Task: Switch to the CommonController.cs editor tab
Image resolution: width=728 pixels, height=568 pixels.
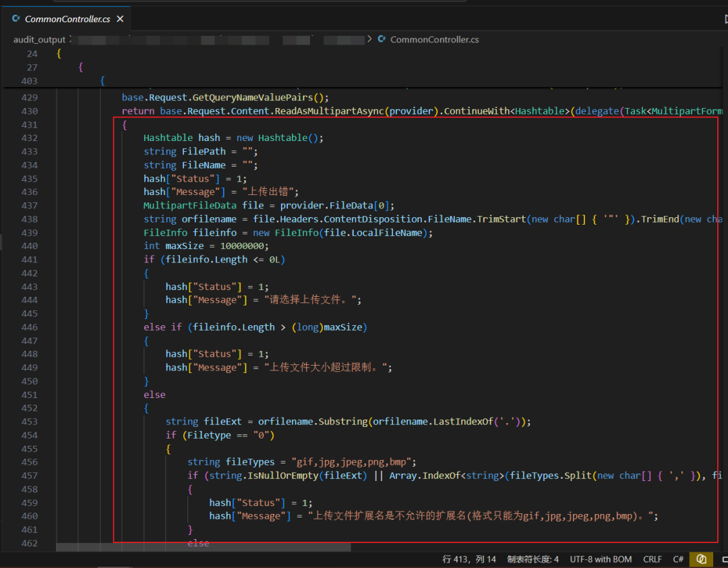Action: pos(67,19)
